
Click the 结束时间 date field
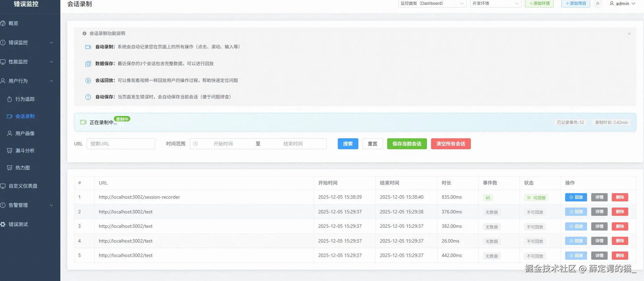click(x=293, y=144)
